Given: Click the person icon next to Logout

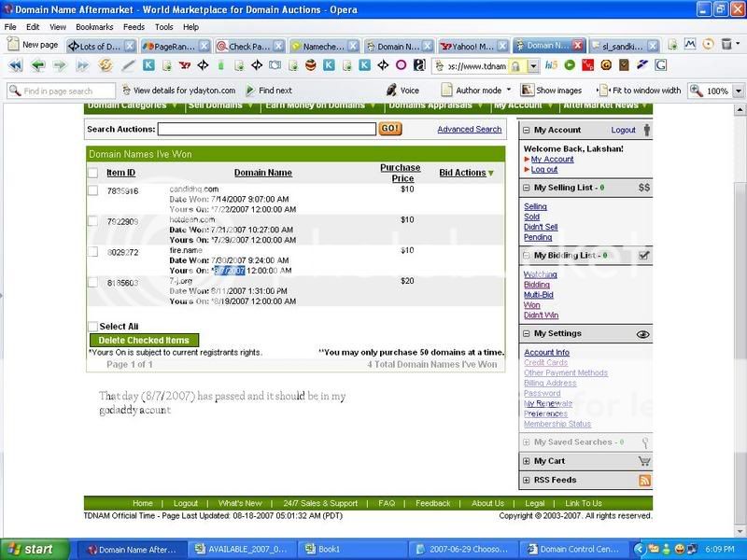Looking at the screenshot, I should [x=646, y=130].
